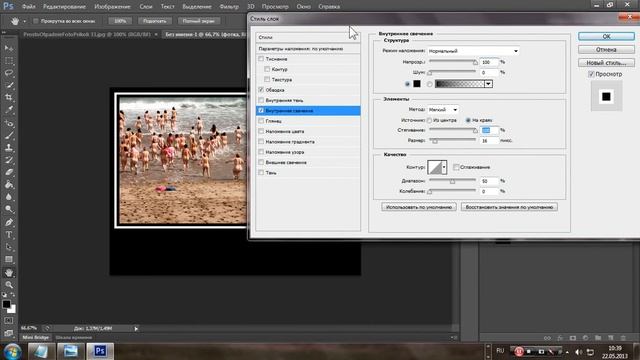Viewport: 640px width, 360px height.
Task: Select the Blur tool
Action: (9, 197)
